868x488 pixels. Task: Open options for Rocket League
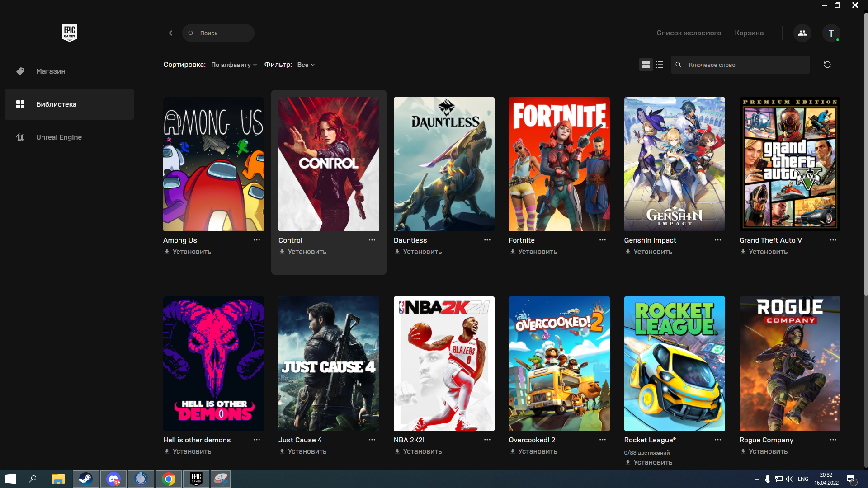pos(718,440)
